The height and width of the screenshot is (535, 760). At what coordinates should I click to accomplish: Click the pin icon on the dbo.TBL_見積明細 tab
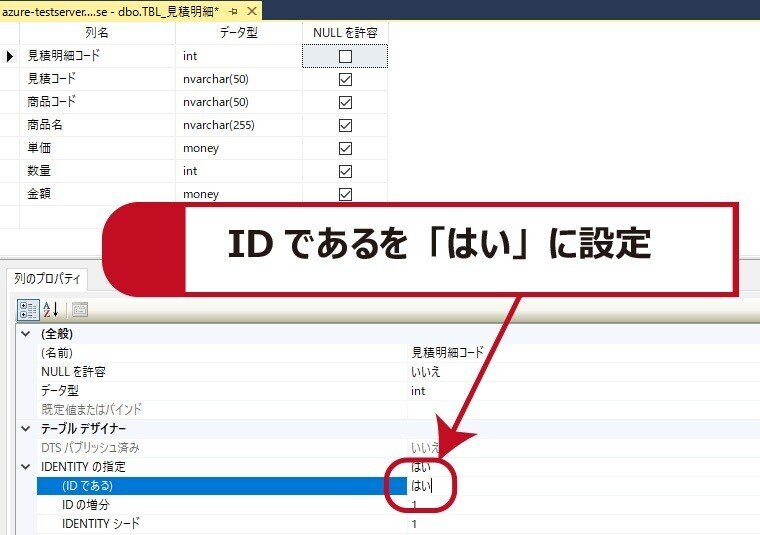(x=233, y=11)
